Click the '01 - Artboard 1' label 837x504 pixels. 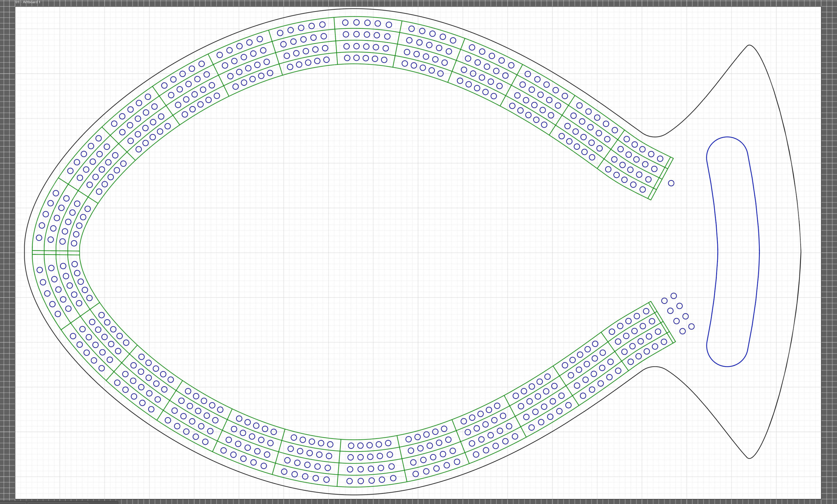click(28, 2)
